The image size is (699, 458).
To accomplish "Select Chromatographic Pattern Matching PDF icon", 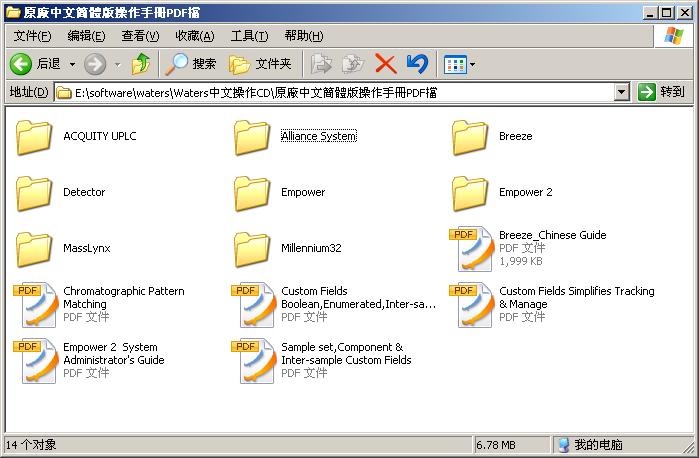I will pyautogui.click(x=36, y=305).
